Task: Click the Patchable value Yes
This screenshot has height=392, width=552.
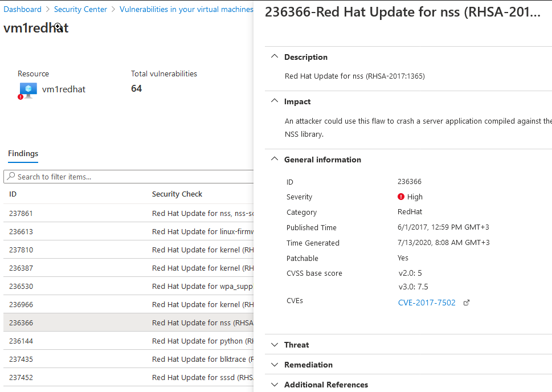Action: pyautogui.click(x=403, y=258)
